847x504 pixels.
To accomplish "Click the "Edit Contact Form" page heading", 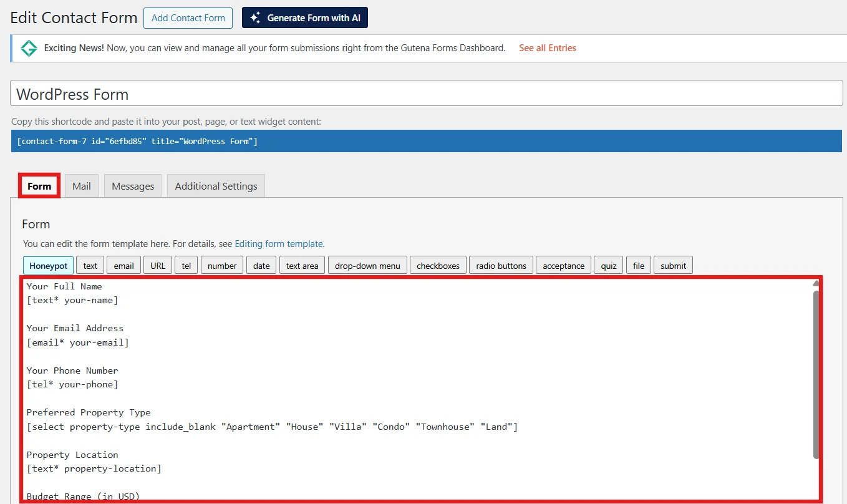I will (74, 17).
